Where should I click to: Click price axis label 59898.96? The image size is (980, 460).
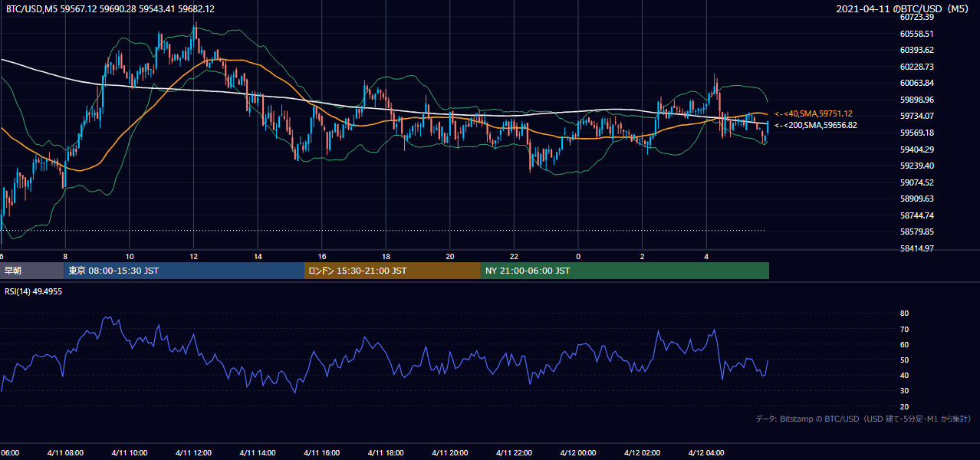point(916,100)
